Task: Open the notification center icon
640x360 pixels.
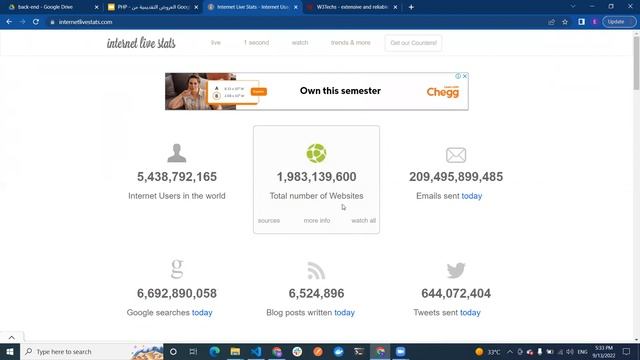Action: pos(627,351)
